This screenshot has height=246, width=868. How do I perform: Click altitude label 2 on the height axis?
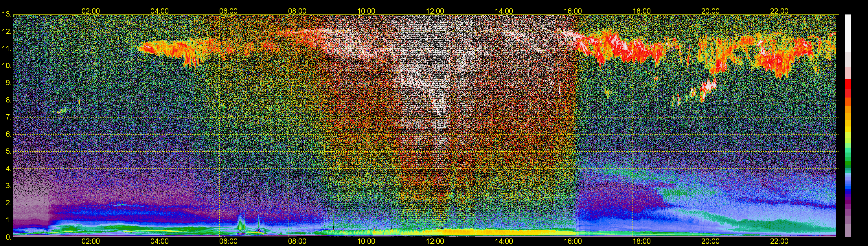point(8,203)
